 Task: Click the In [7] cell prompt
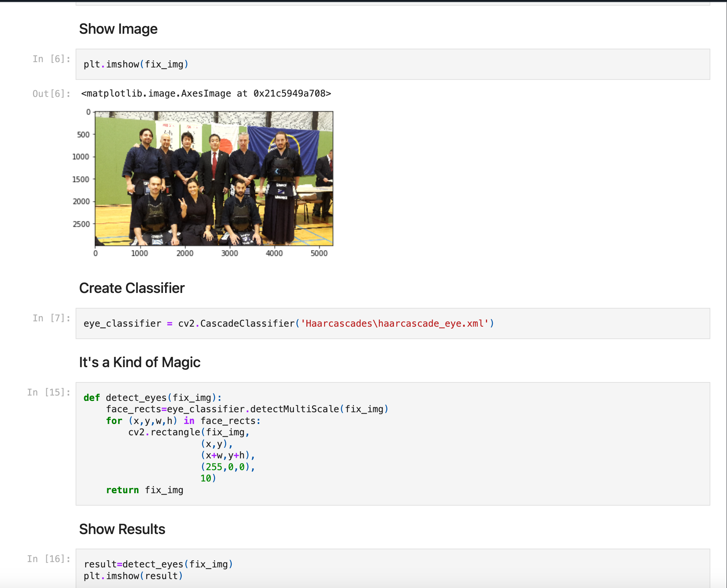click(51, 318)
